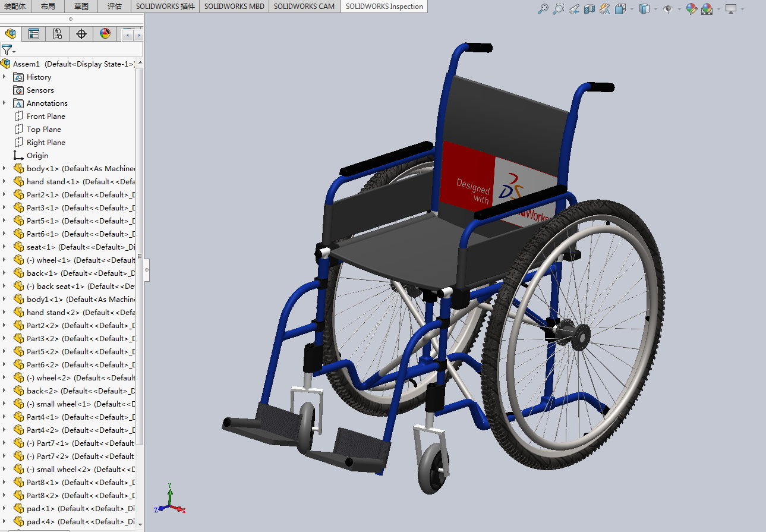Return to the Previous View
Image resolution: width=766 pixels, height=532 pixels.
(x=574, y=9)
